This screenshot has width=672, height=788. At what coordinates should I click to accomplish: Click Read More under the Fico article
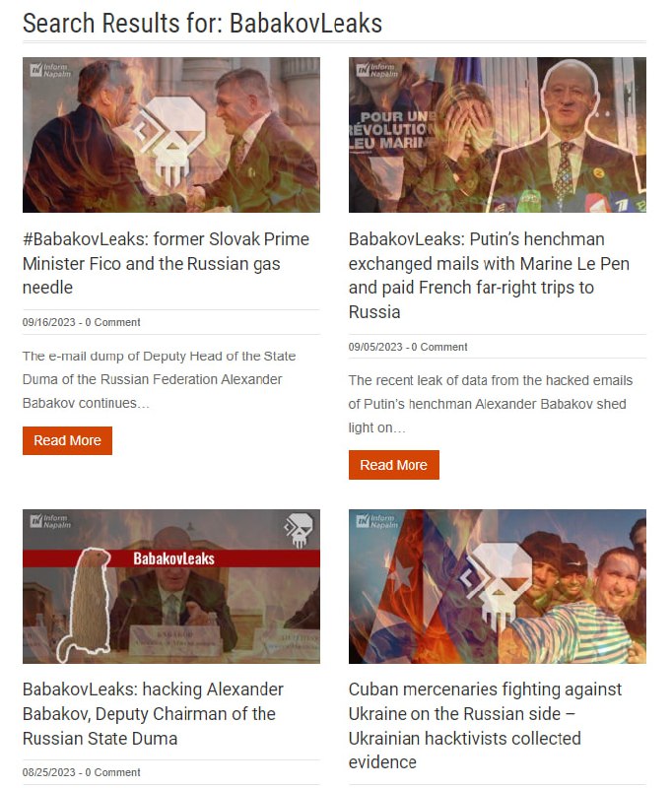tap(67, 440)
